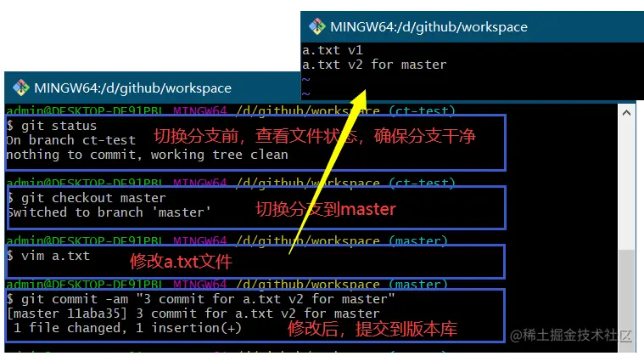Click "Switched to branch 'master'" output

109,212
